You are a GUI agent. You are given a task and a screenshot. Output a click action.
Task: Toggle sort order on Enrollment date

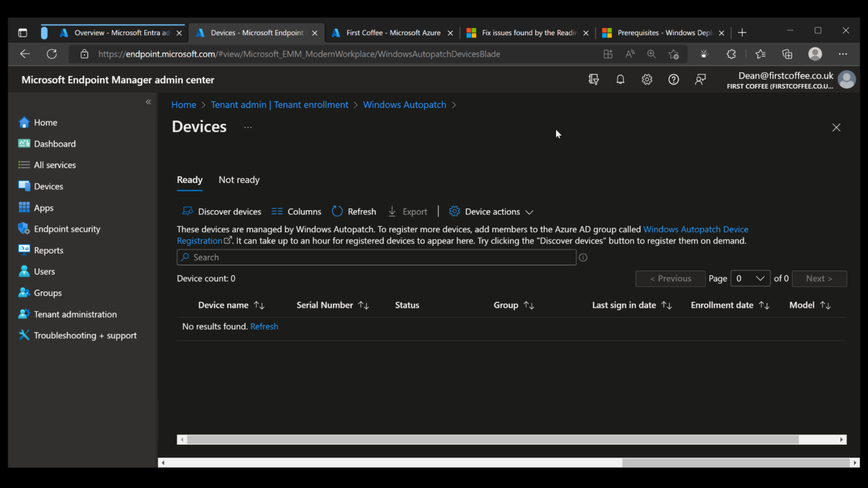pos(765,305)
